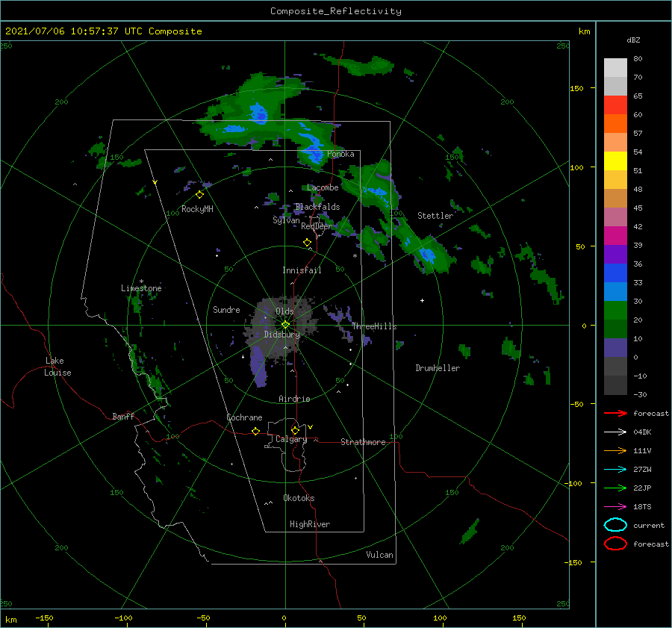Click the Lake Louise label
The height and width of the screenshot is (628, 672).
tap(57, 367)
